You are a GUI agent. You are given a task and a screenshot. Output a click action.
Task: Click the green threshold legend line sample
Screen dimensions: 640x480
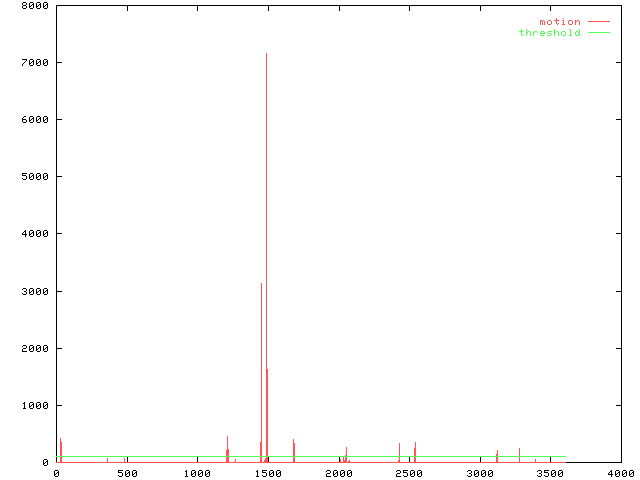(598, 33)
